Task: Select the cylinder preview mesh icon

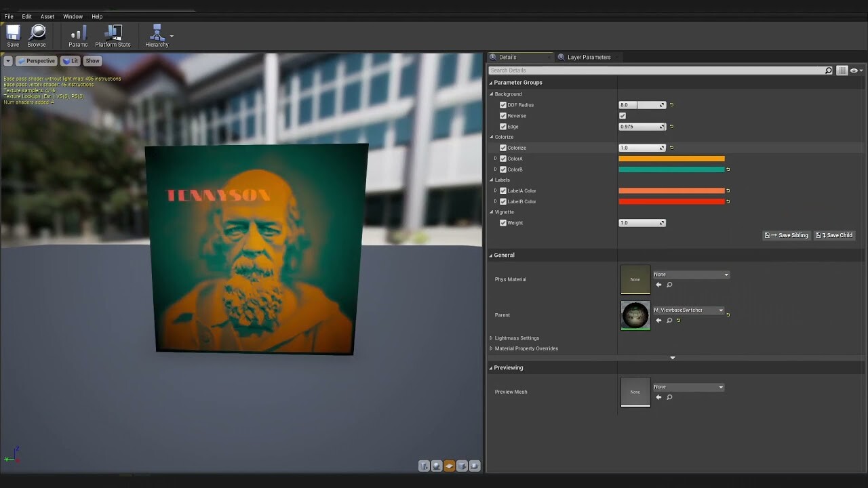Action: click(x=424, y=466)
